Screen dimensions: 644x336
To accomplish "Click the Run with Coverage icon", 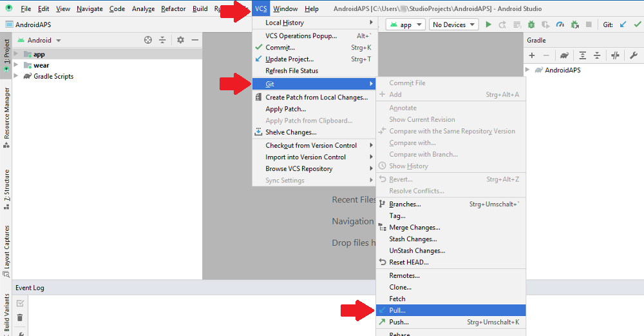I will tap(545, 25).
